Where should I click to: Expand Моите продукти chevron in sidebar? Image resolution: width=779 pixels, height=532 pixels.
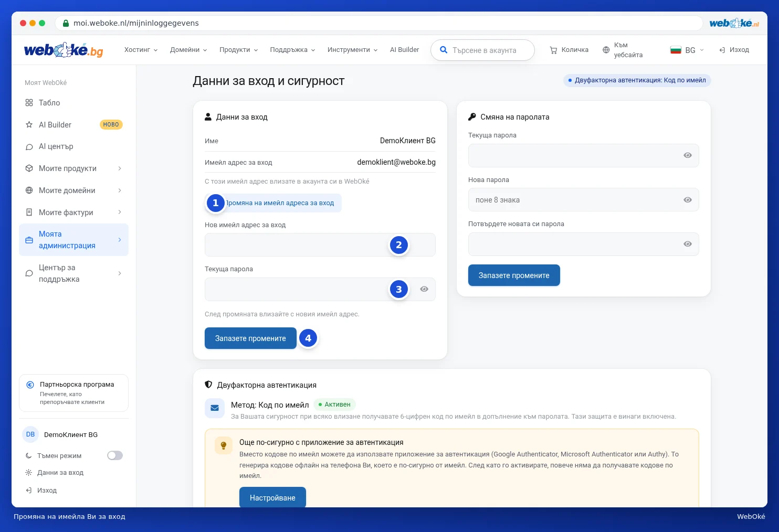pyautogui.click(x=120, y=168)
